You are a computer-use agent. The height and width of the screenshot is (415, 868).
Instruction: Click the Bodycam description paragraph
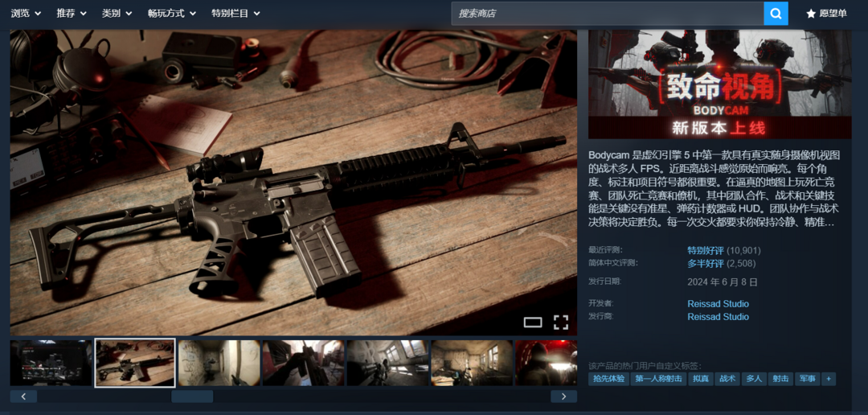[714, 188]
